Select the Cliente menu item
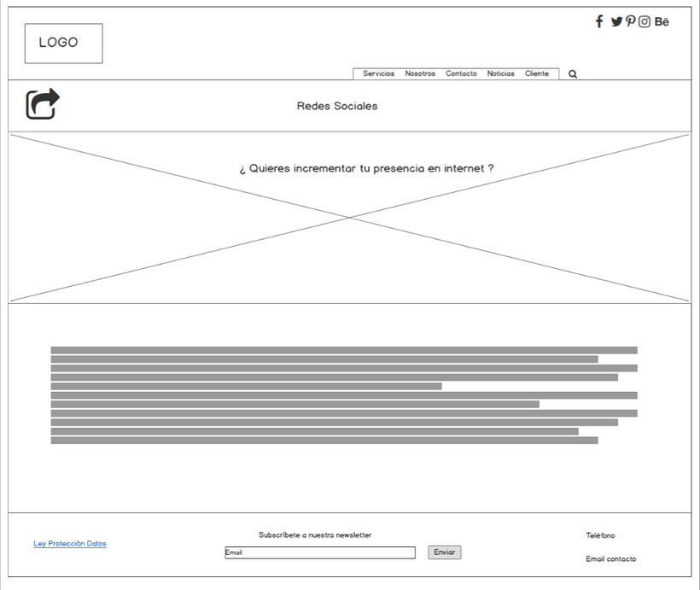This screenshot has width=700, height=590. [x=537, y=73]
